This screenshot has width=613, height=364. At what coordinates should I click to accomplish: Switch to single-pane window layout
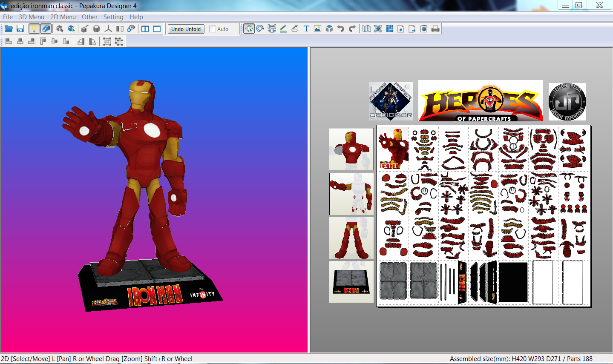click(157, 29)
